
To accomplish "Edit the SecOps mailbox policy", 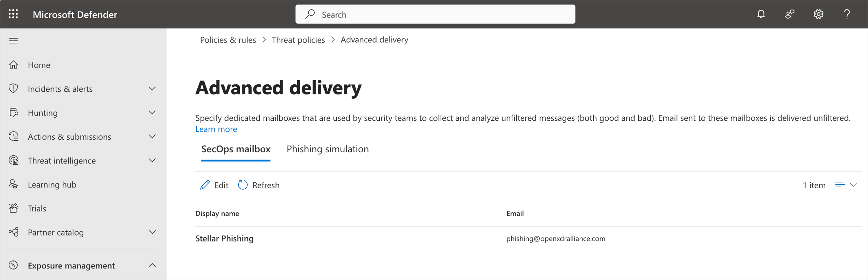I will click(x=214, y=185).
